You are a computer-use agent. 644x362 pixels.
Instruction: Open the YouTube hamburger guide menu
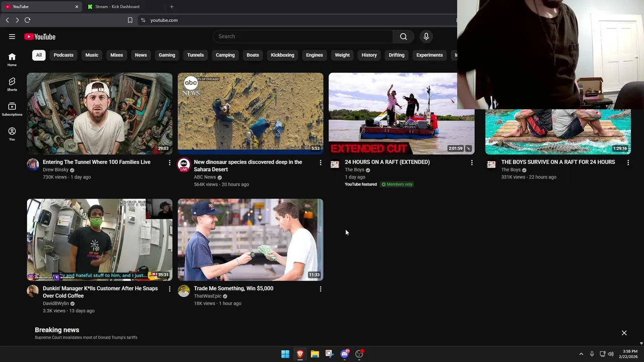12,36
